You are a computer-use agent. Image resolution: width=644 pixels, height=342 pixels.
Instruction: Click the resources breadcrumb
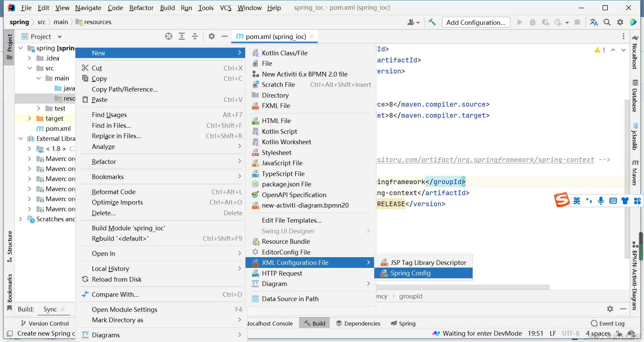pyautogui.click(x=93, y=22)
